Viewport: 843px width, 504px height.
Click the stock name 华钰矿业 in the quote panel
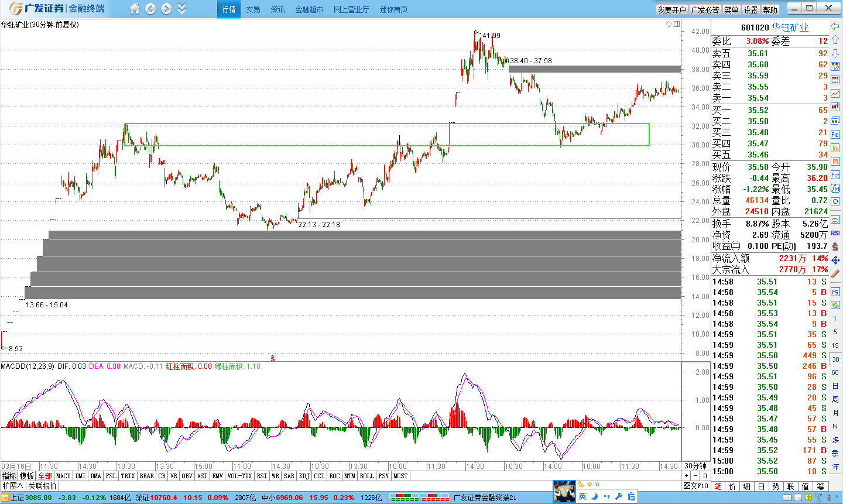pos(790,27)
